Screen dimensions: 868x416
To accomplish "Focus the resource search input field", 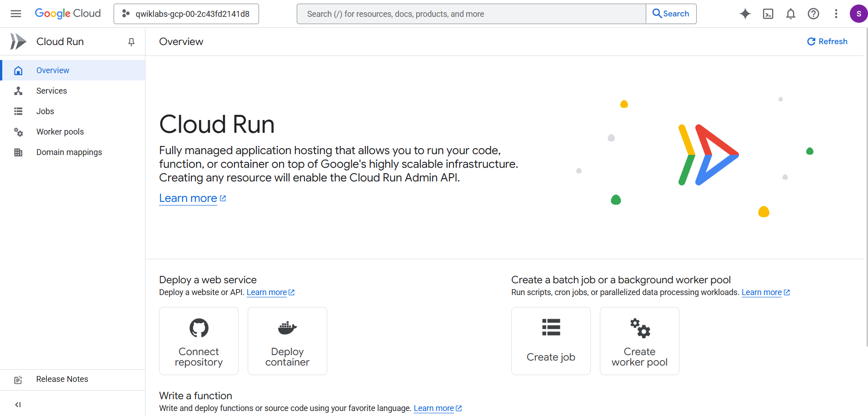I will [x=471, y=14].
